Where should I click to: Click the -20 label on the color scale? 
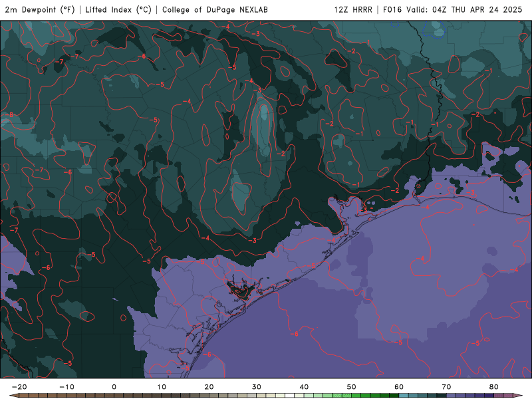[x=19, y=387]
